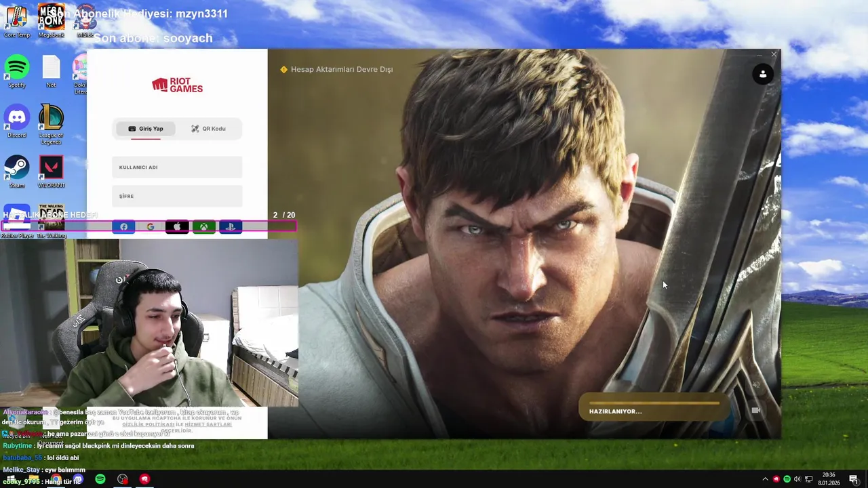868x488 pixels.
Task: Switch to the QR Kodu tab
Action: pyautogui.click(x=208, y=129)
